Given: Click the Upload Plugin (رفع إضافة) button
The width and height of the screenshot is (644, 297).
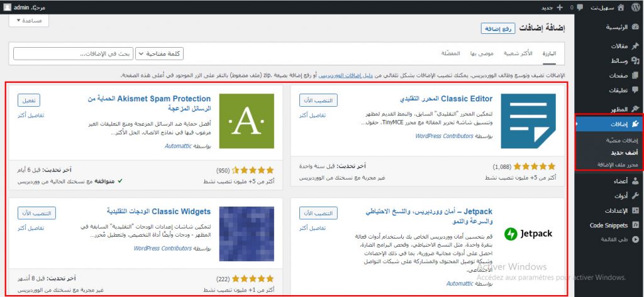Looking at the screenshot, I should [499, 28].
